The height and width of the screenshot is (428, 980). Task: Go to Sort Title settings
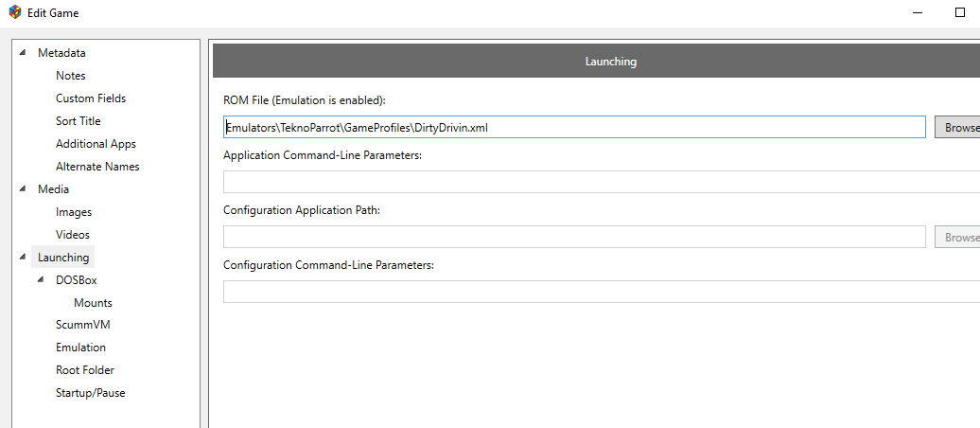tap(79, 121)
